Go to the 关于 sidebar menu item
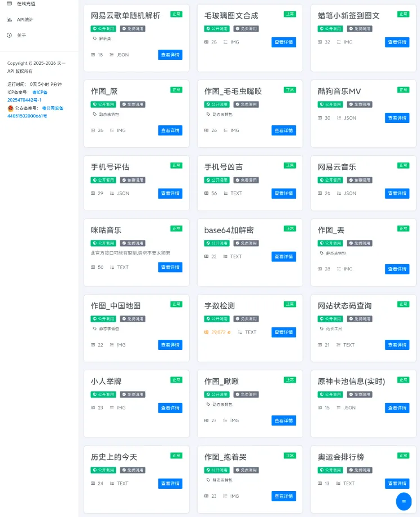The height and width of the screenshot is (517, 420). 21,35
